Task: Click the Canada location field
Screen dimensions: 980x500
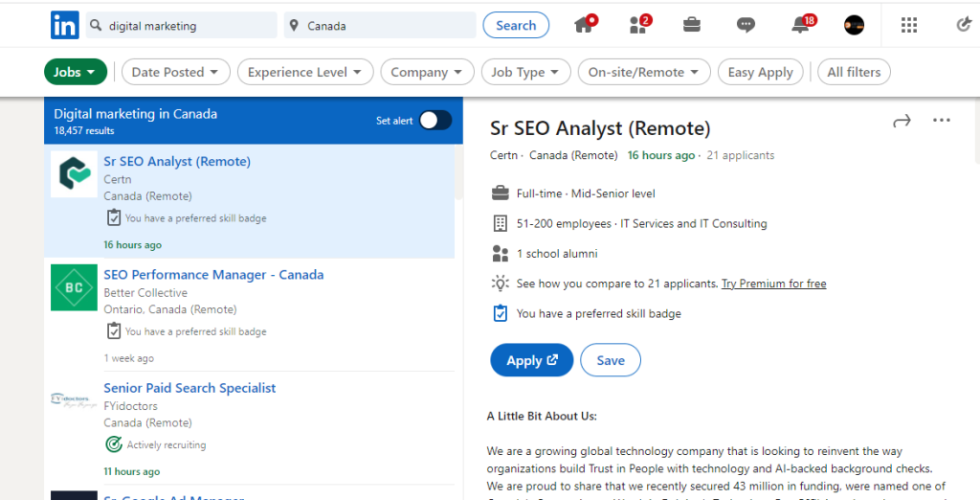Action: 380,26
